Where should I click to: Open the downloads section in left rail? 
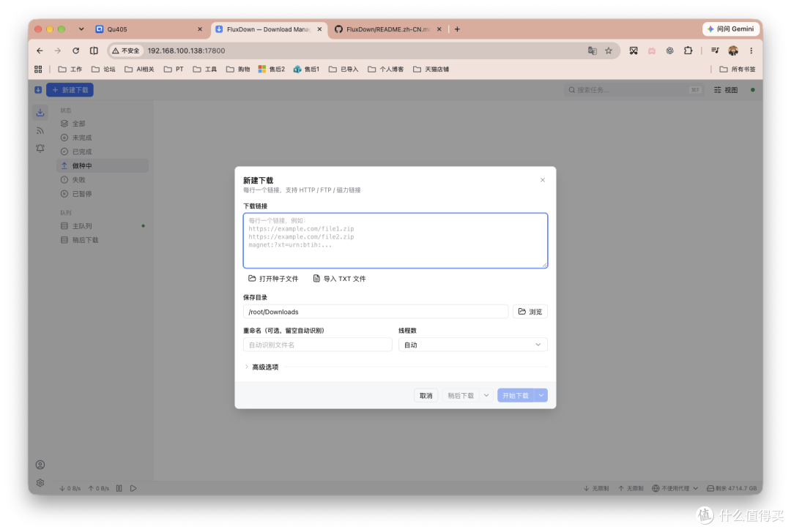point(40,113)
